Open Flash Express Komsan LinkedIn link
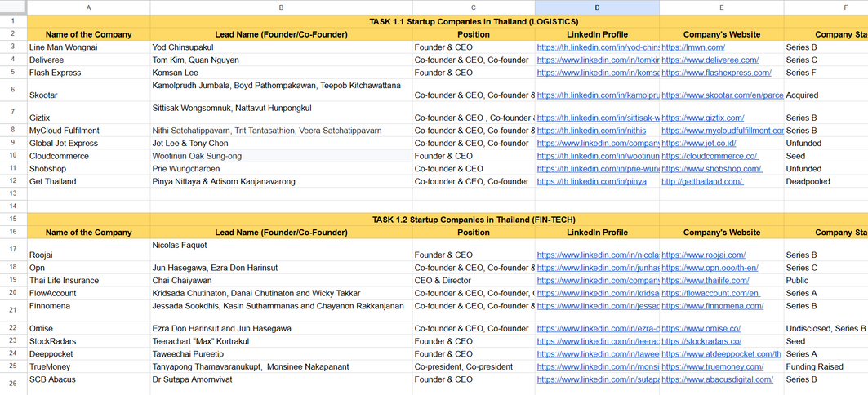 599,73
